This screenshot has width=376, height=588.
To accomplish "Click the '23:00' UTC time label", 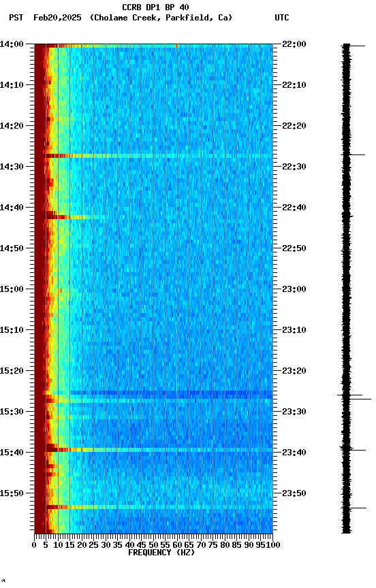I will click(294, 289).
